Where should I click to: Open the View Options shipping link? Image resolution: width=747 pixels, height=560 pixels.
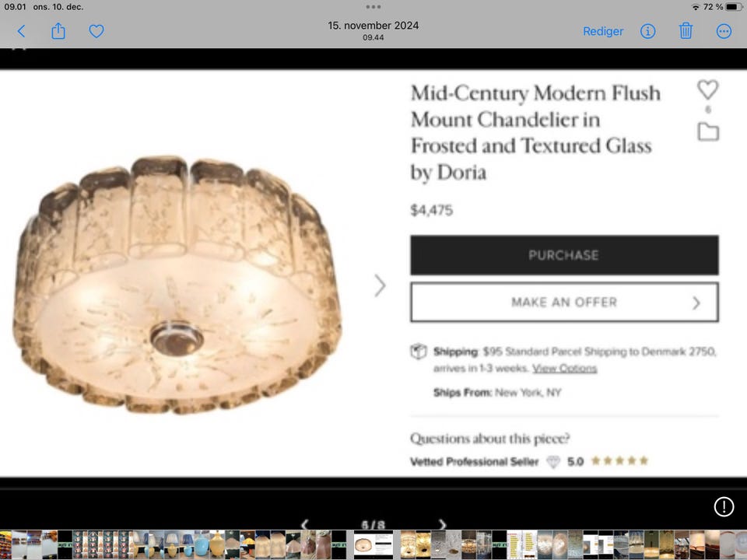pos(564,369)
